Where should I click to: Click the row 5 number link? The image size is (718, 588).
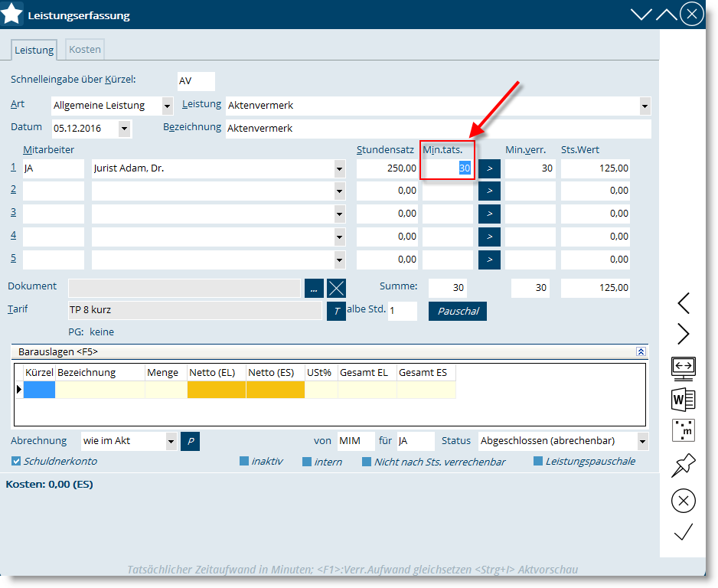(x=13, y=258)
